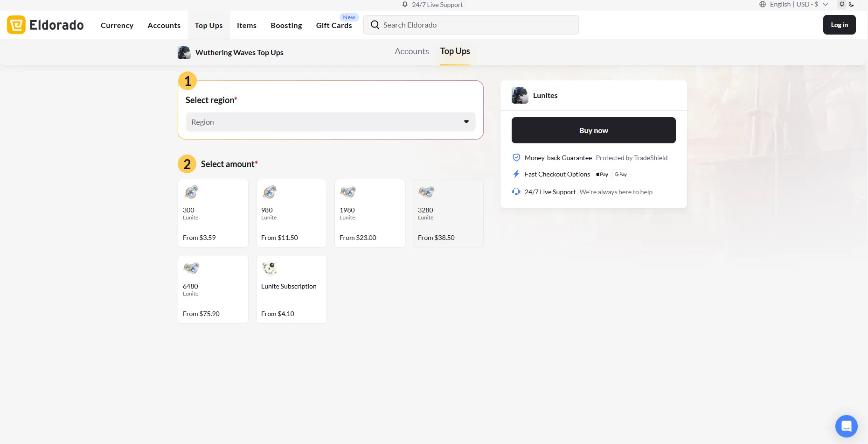Switch to light theme sun icon

click(x=842, y=4)
